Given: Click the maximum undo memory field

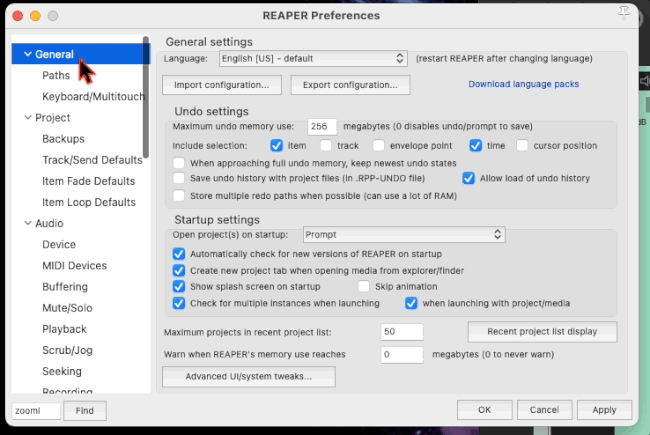Looking at the screenshot, I should coord(322,126).
